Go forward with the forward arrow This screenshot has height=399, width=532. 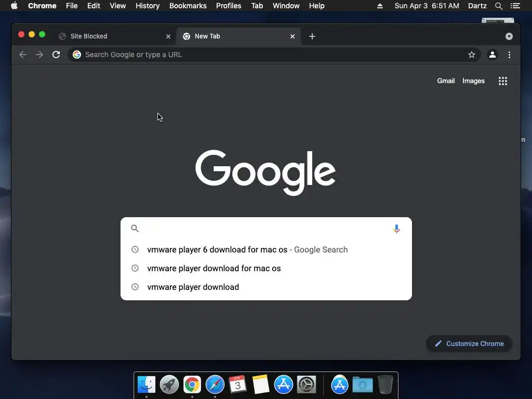click(39, 55)
